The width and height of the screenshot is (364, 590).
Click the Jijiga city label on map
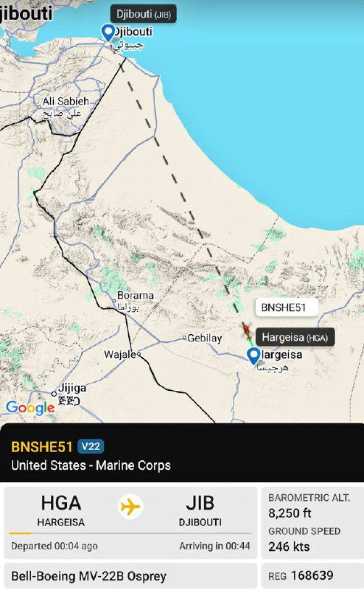coord(72,388)
